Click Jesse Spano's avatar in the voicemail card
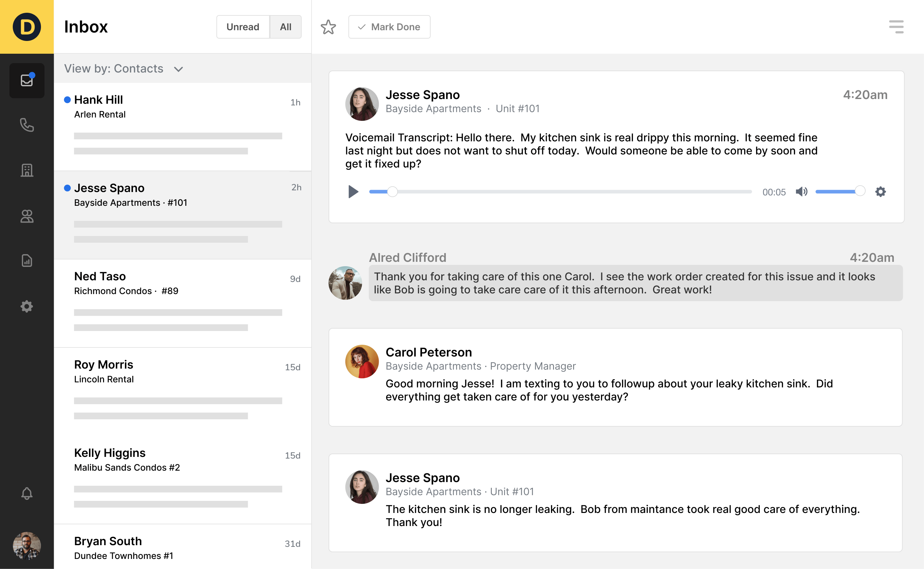The image size is (924, 569). pos(362,104)
